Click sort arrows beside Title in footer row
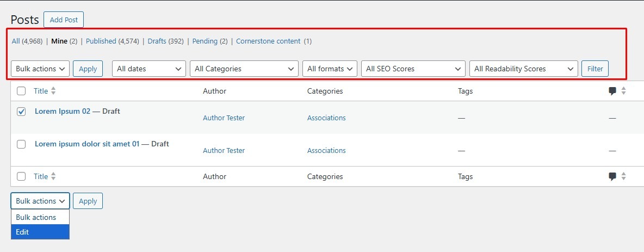 [x=53, y=177]
